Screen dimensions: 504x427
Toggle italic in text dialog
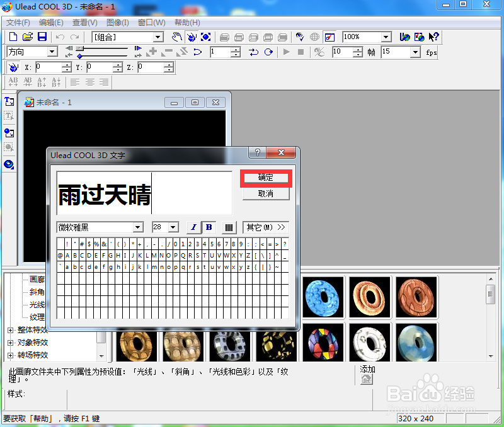[193, 227]
